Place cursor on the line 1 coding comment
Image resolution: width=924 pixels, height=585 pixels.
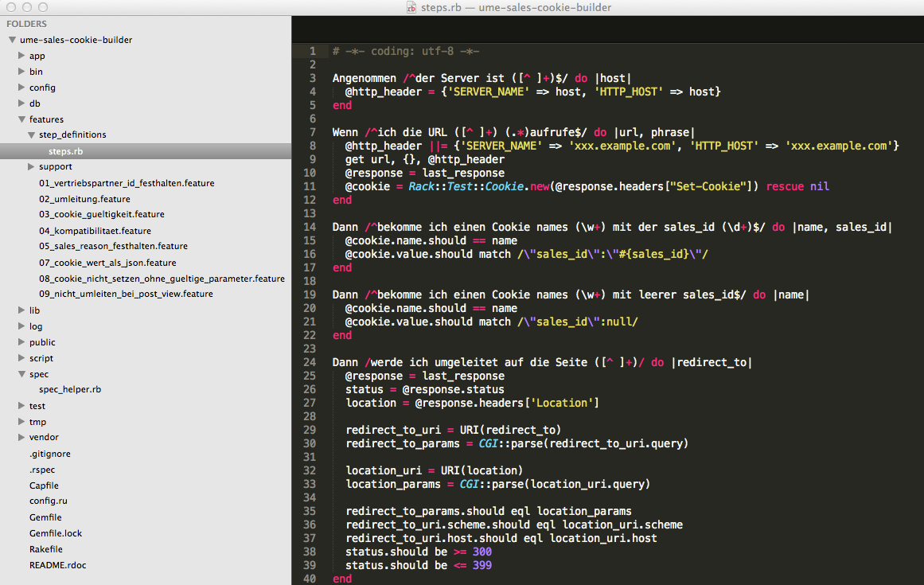click(406, 51)
